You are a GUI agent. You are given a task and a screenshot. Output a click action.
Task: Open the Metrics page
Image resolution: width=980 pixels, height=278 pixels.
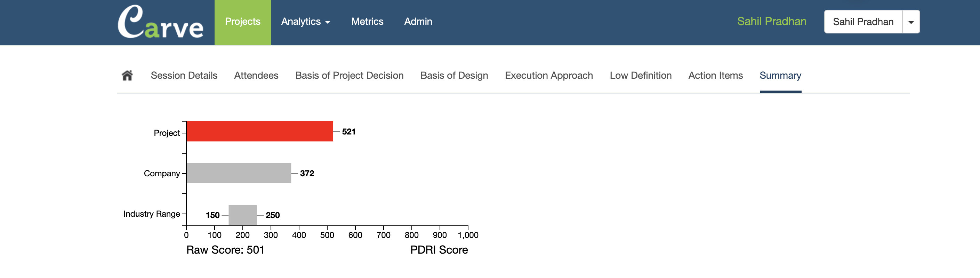(x=367, y=22)
